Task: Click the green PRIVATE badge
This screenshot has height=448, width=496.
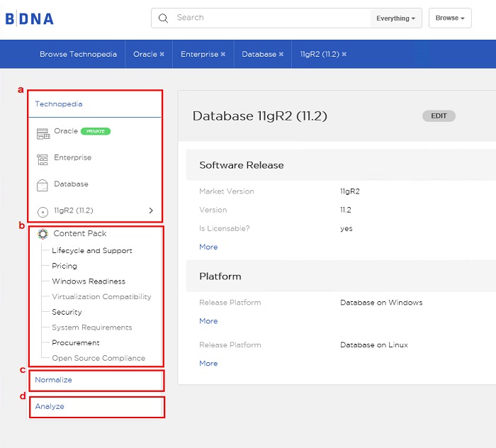Action: (x=96, y=131)
